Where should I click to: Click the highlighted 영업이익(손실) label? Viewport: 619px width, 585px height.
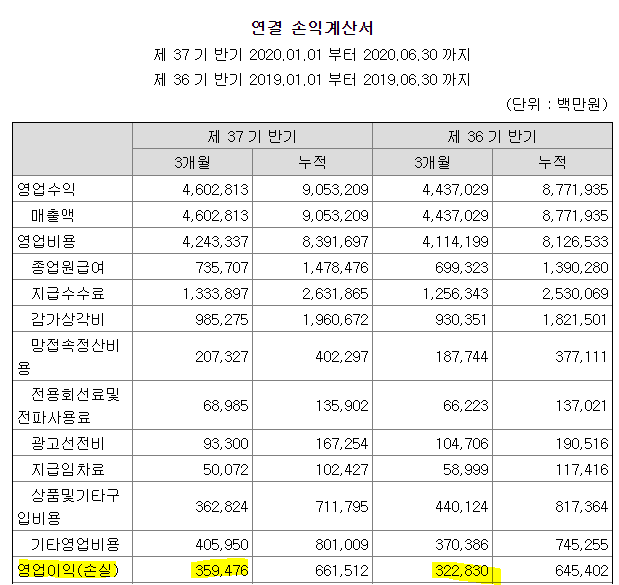tap(68, 570)
